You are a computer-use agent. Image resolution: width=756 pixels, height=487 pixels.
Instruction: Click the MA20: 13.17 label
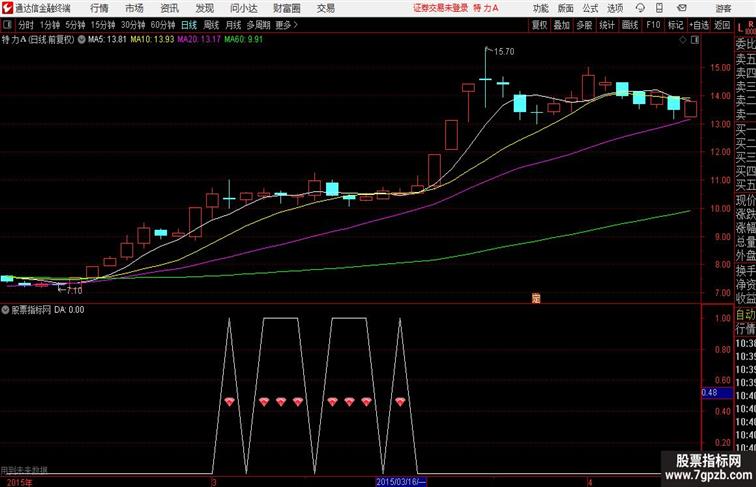click(199, 40)
